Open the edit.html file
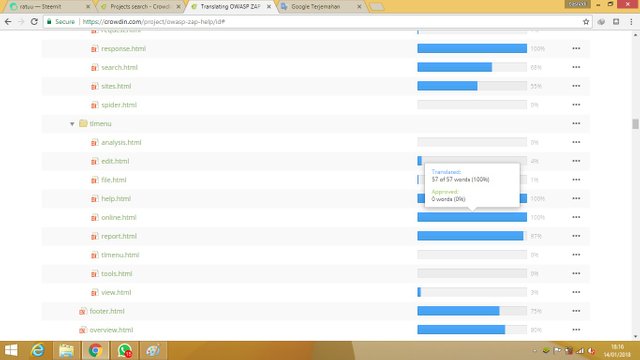 [115, 161]
